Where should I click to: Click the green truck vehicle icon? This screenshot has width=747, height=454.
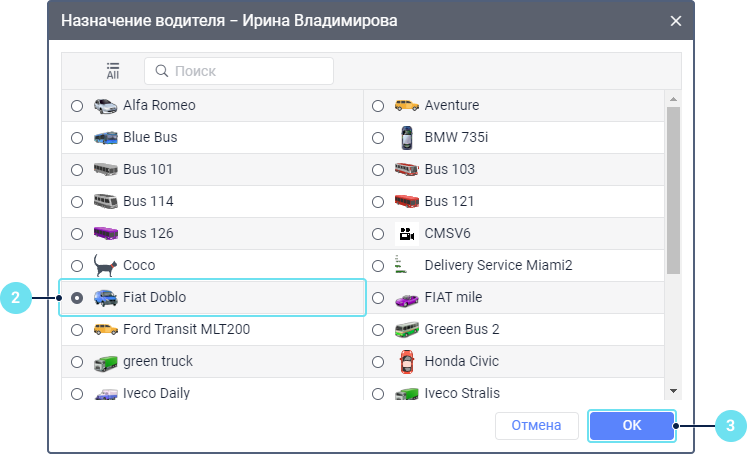105,363
